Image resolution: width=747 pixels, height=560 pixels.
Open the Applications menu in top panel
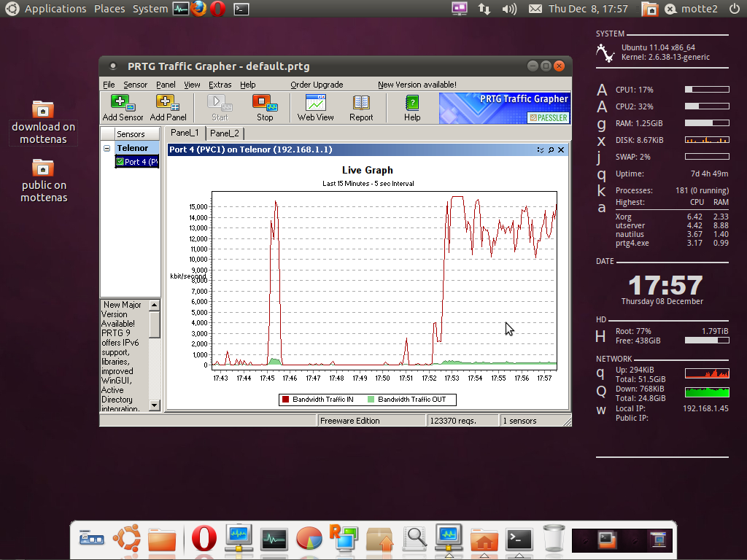click(55, 9)
